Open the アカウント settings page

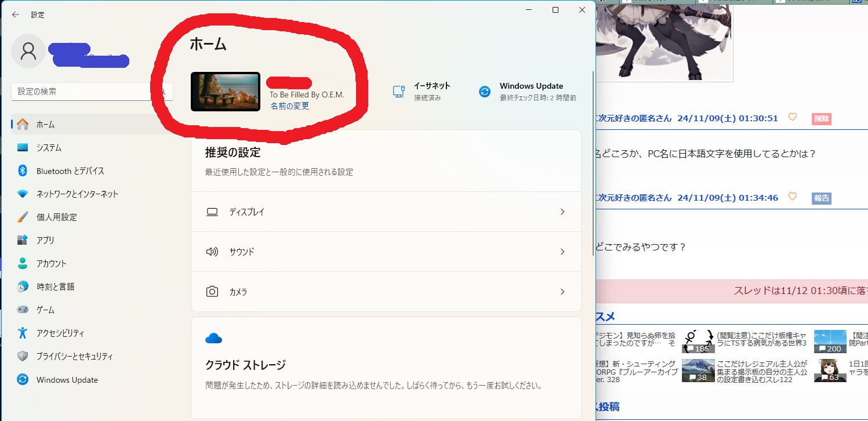point(51,264)
